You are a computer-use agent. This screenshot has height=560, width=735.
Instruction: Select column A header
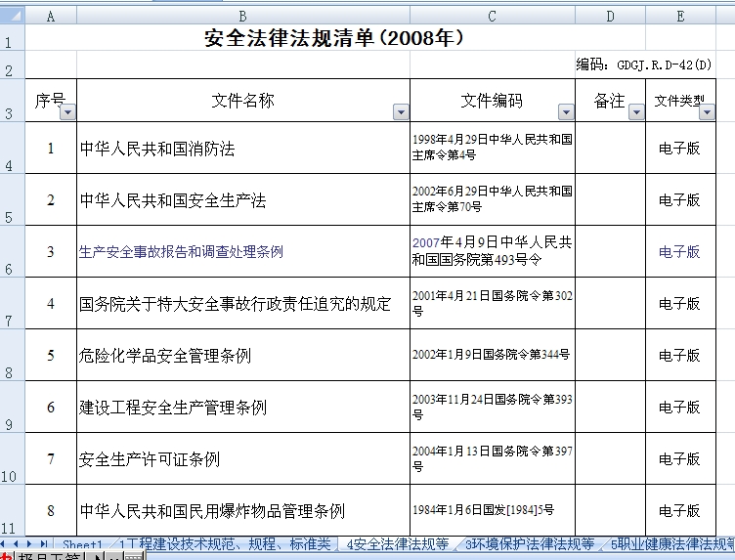[51, 17]
